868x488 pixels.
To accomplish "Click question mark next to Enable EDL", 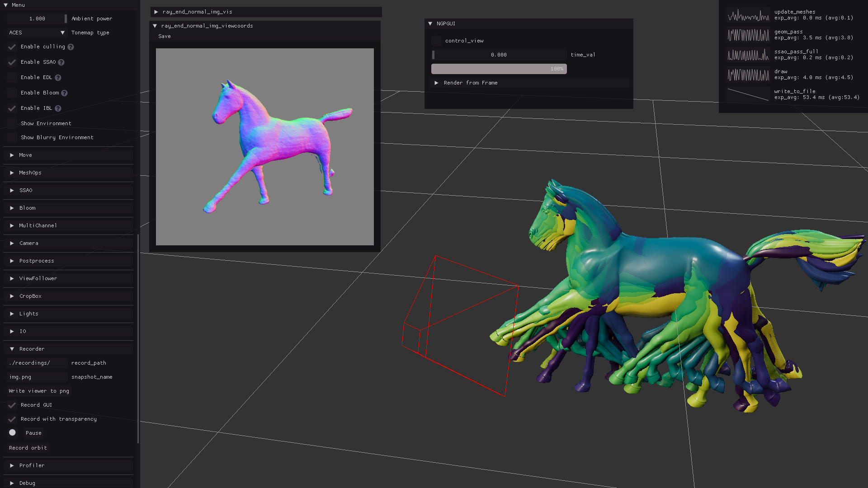I will [x=58, y=78].
